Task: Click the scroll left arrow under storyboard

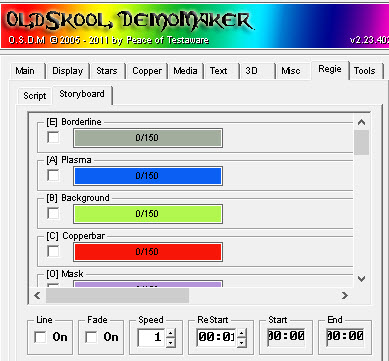Action: click(37, 295)
